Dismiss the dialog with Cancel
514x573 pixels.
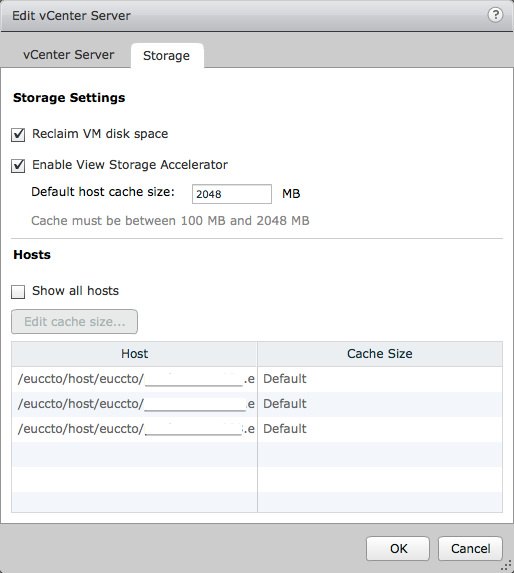[x=471, y=549]
